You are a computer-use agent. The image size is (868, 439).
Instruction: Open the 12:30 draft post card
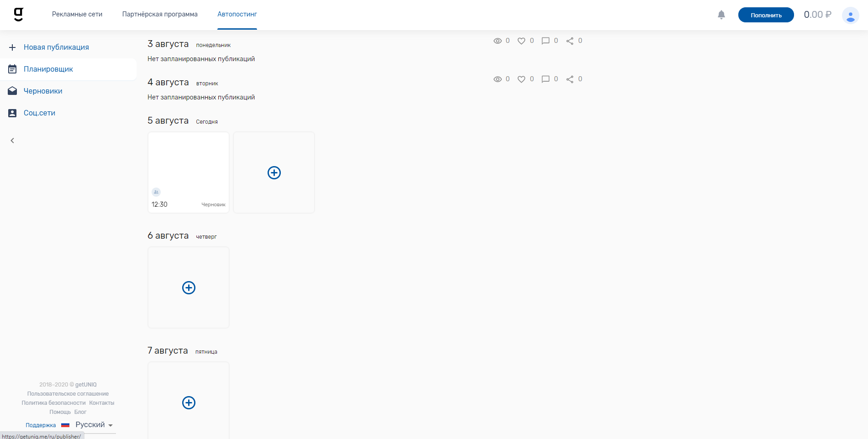point(189,172)
